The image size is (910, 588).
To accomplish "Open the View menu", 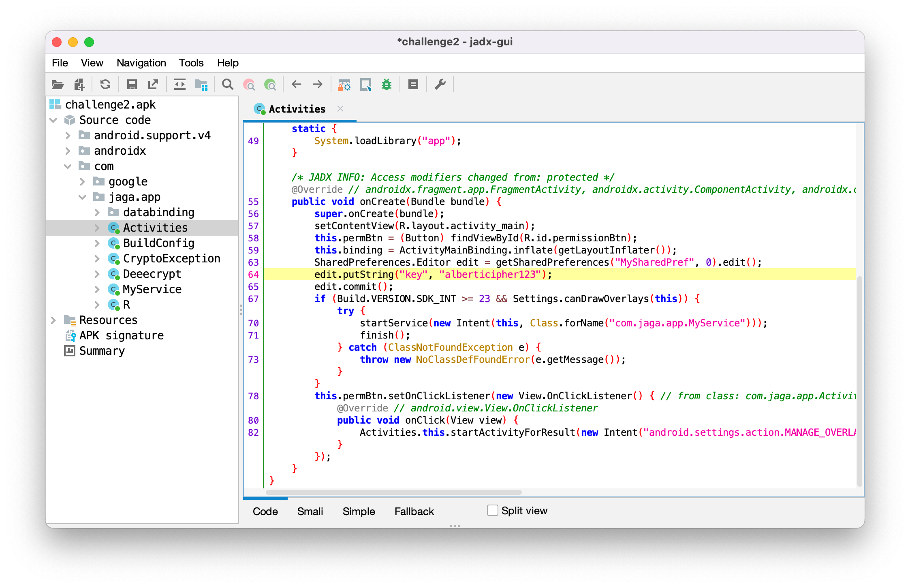I will coord(92,63).
